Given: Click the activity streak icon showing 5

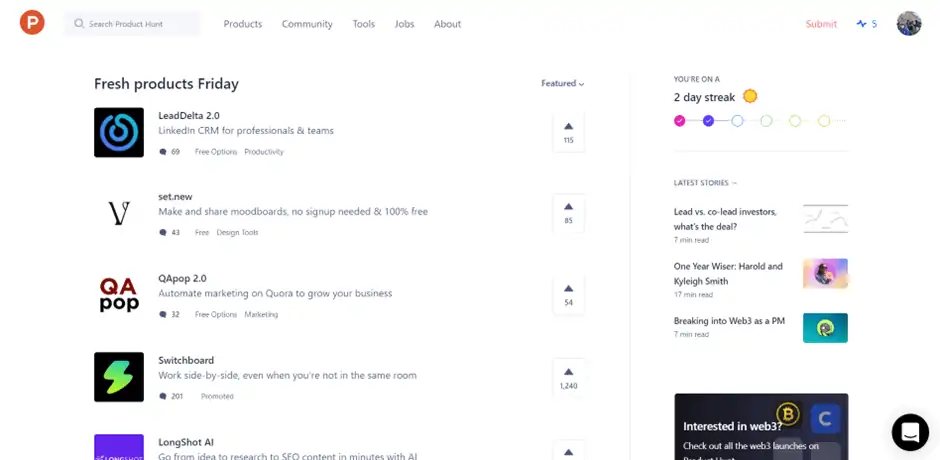Looking at the screenshot, I should [866, 24].
